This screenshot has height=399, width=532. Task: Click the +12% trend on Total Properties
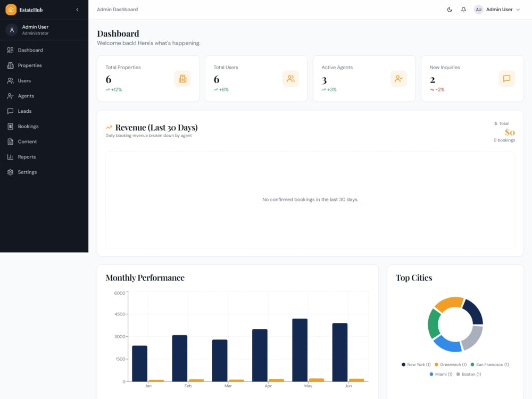pyautogui.click(x=114, y=89)
